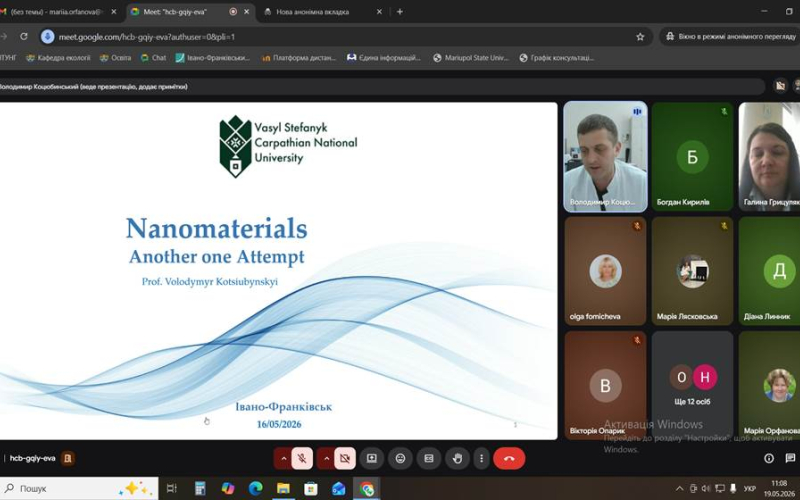The width and height of the screenshot is (800, 500).
Task: Open Платформа дистан... bookmark
Action: tap(299, 58)
